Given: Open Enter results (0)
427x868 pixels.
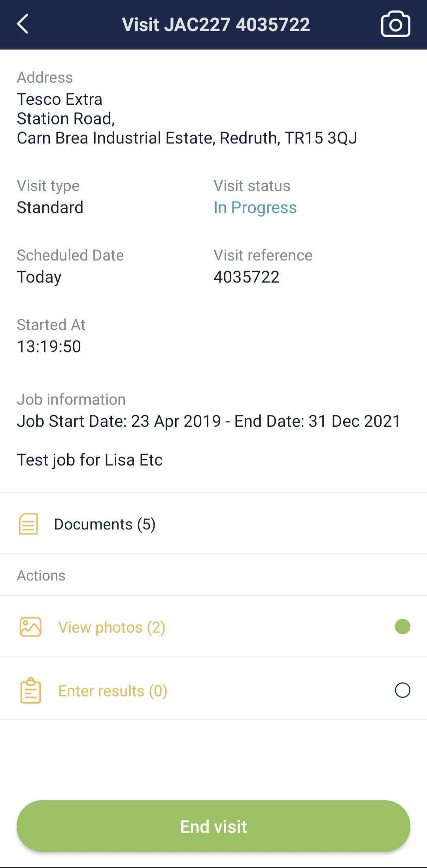Looking at the screenshot, I should coord(113,691).
